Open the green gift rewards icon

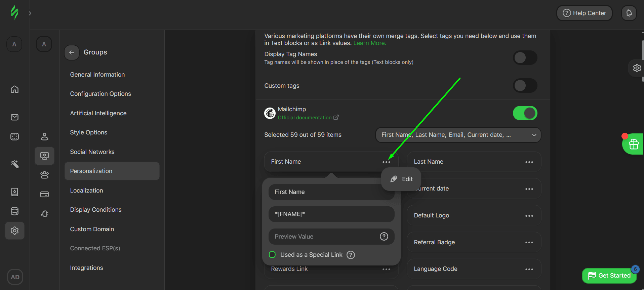(x=633, y=144)
